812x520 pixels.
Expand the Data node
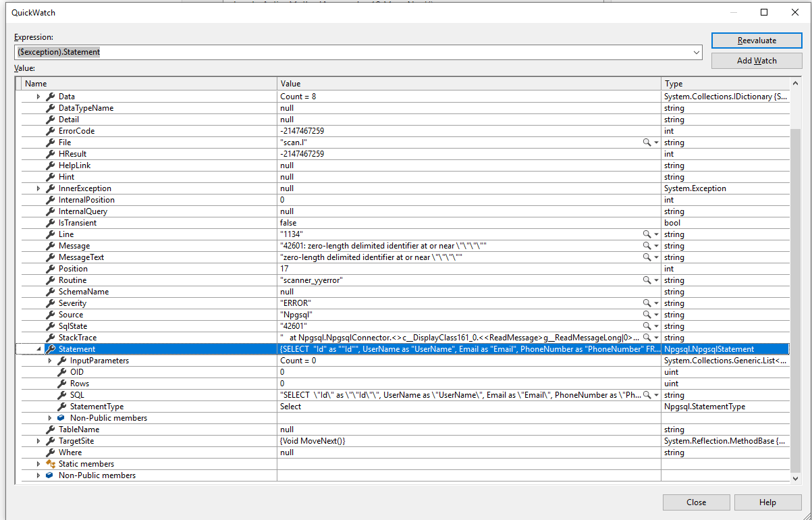click(x=38, y=96)
